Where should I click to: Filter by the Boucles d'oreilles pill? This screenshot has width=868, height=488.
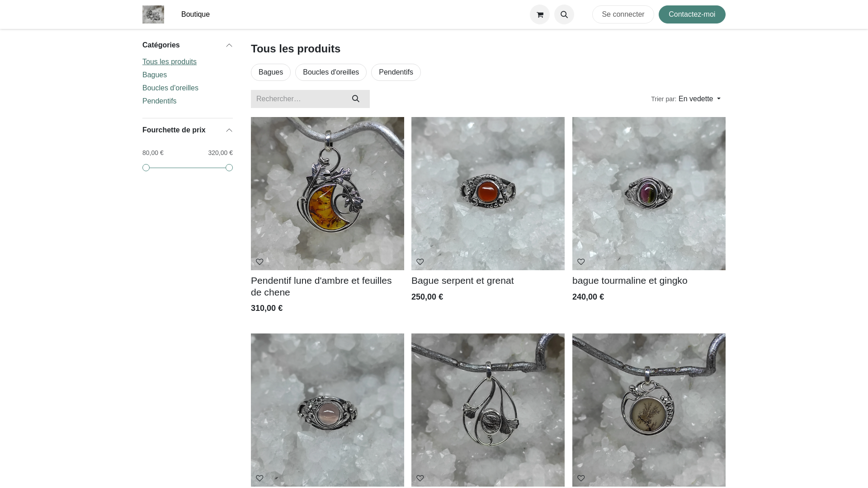pyautogui.click(x=331, y=72)
